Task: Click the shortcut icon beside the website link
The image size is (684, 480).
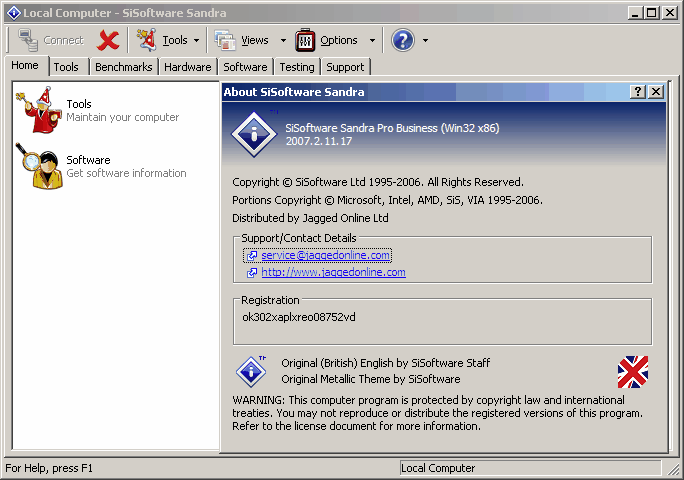Action: [252, 273]
